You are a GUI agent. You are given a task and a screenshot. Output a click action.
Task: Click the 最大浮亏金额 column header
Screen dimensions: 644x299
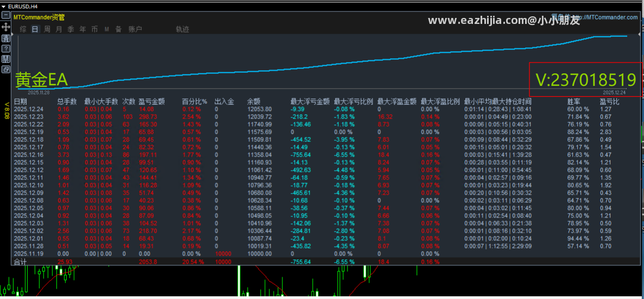[310, 102]
